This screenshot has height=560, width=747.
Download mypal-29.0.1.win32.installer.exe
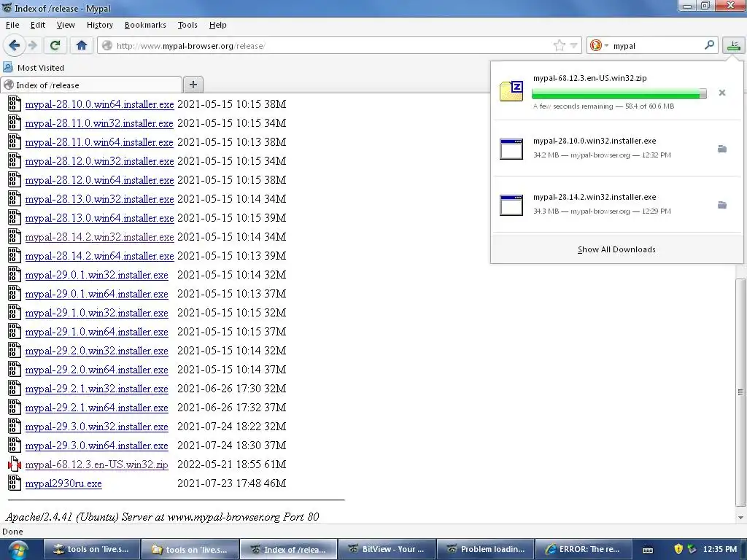point(97,275)
